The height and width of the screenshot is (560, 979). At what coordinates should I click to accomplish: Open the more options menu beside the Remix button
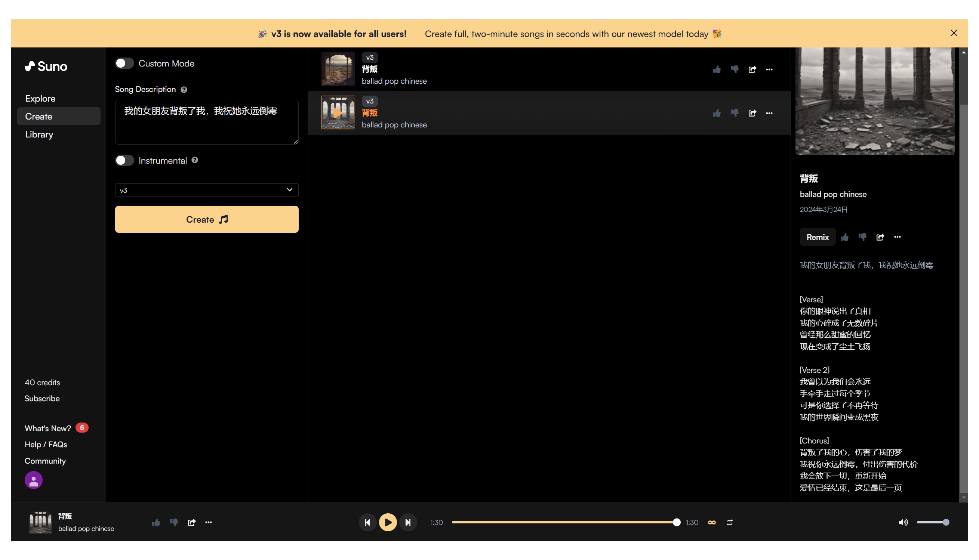click(x=897, y=237)
